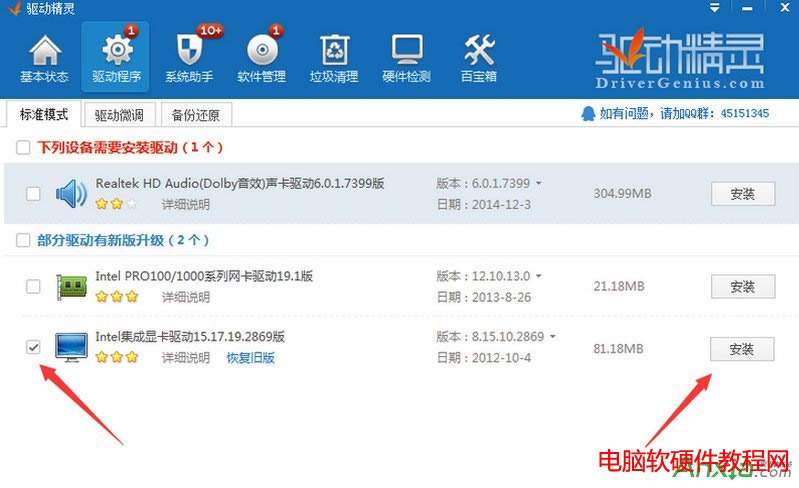799x488 pixels.
Task: Install the Intel PRO100/1000 network driver
Action: (743, 287)
